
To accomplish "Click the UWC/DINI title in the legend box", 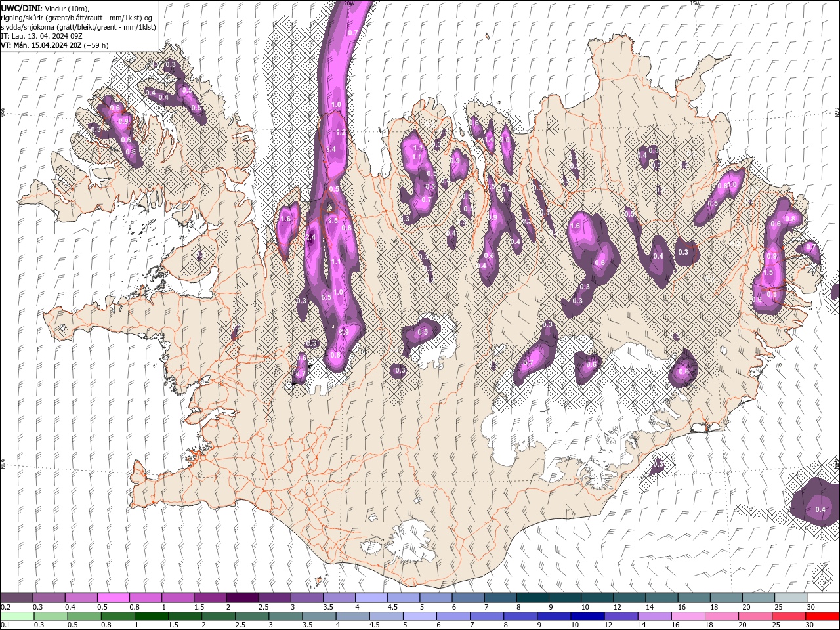I will pyautogui.click(x=21, y=7).
